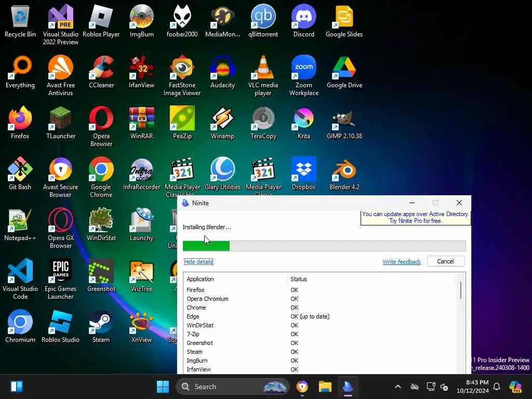Launch Visual Studio 2022 Preview shortcut
The image size is (532, 399).
tap(60, 24)
